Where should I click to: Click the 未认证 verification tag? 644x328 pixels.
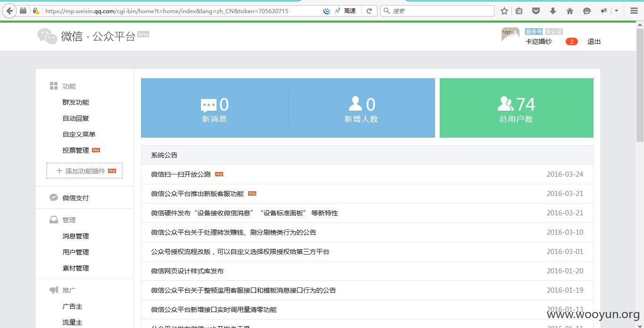coord(554,32)
